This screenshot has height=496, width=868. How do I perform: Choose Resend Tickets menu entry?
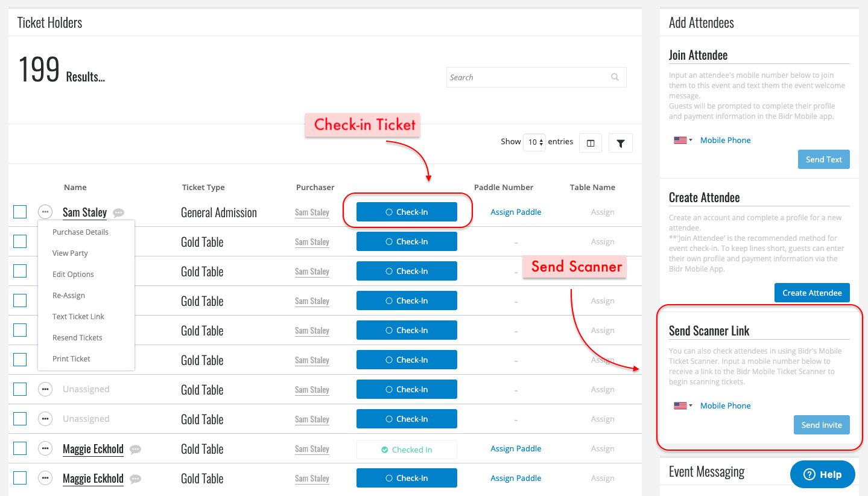tap(77, 338)
